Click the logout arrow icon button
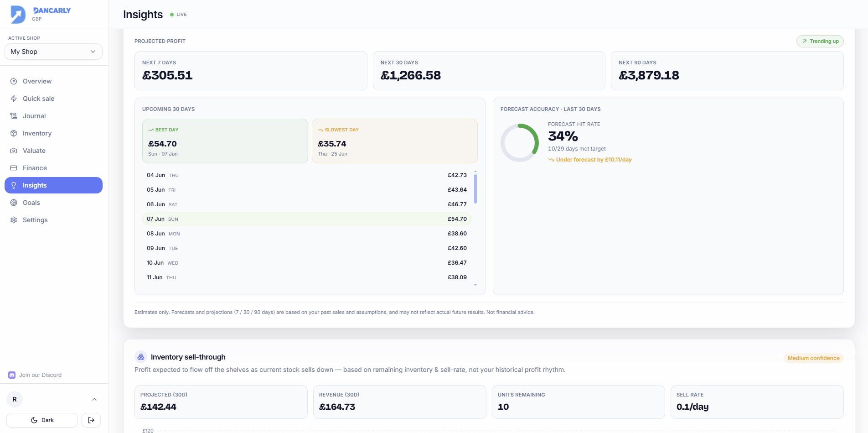Viewport: 868px width, 433px height. [91, 420]
